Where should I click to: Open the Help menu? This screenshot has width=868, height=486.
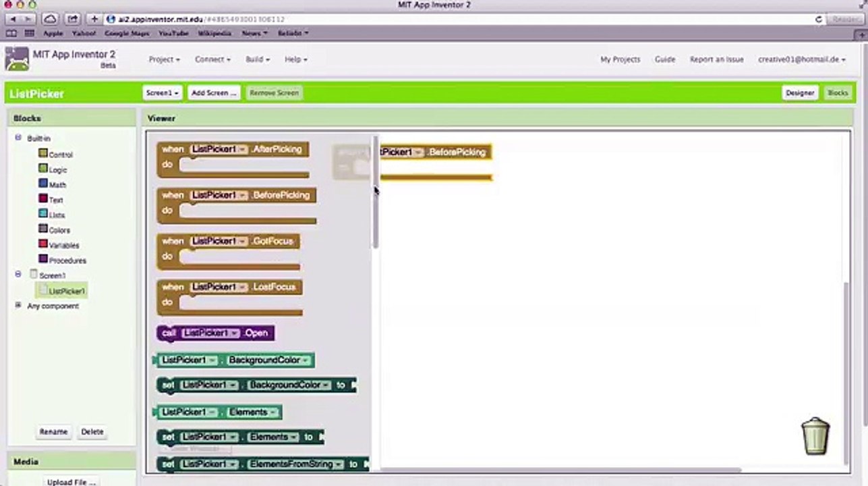point(295,59)
